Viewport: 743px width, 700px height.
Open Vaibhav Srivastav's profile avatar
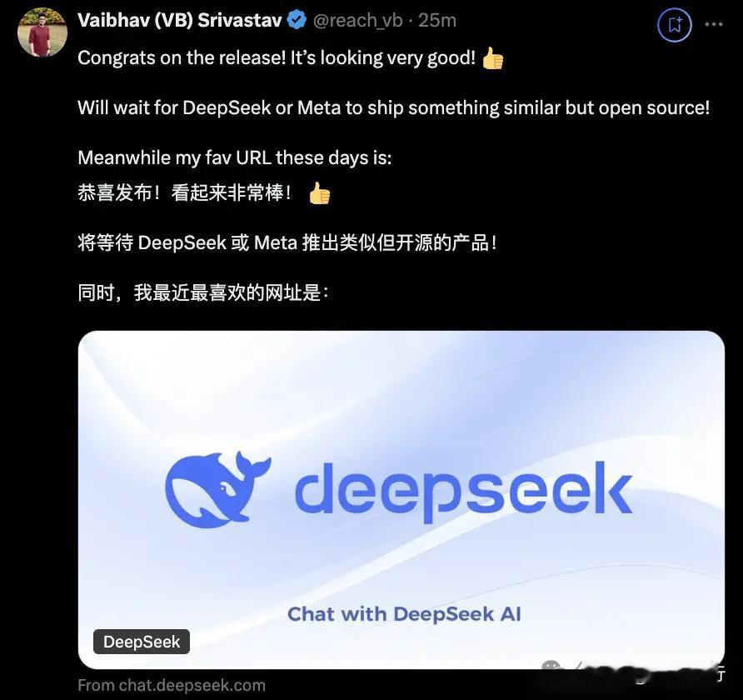click(x=42, y=32)
